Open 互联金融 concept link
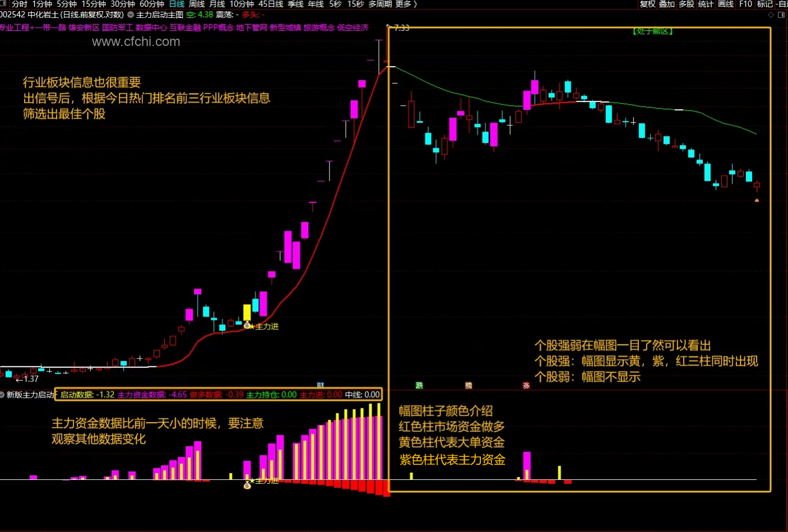Viewport: 788px width, 532px height. click(x=185, y=27)
